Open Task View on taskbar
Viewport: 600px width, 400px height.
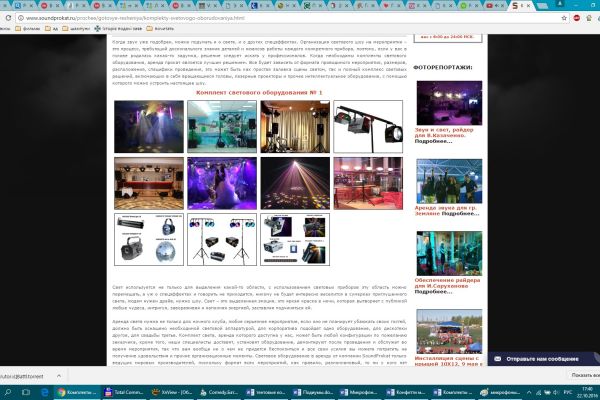[x=26, y=392]
